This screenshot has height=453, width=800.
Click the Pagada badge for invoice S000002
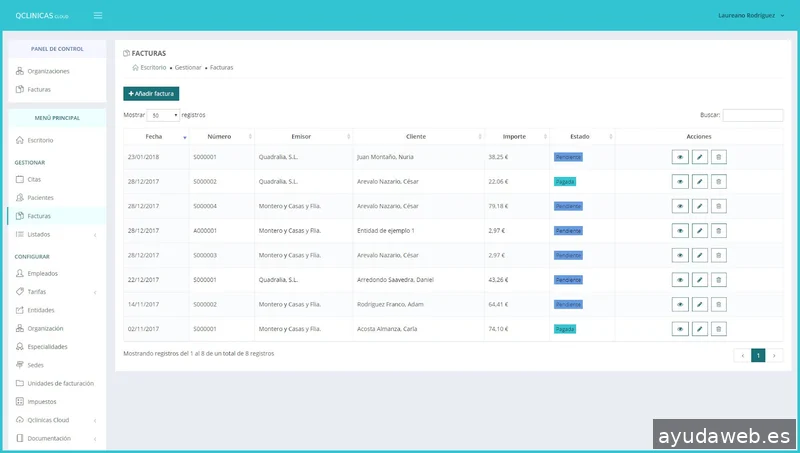click(x=565, y=182)
